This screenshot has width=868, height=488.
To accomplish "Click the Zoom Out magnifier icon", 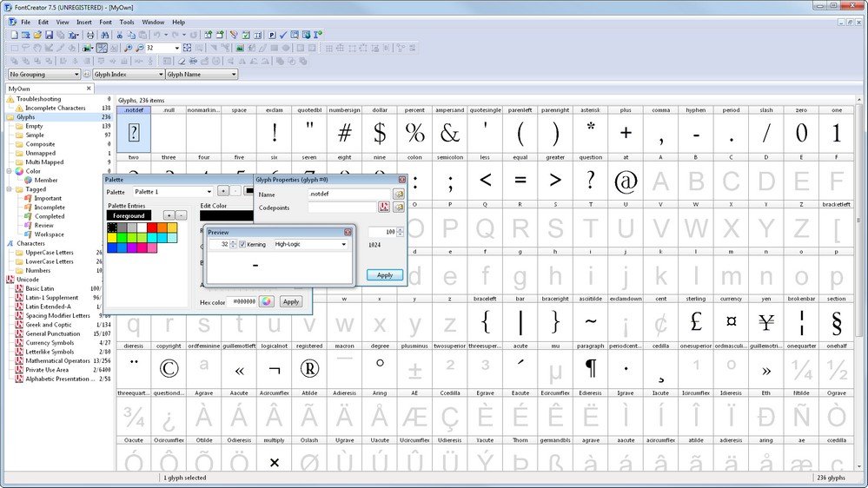I will 140,48.
